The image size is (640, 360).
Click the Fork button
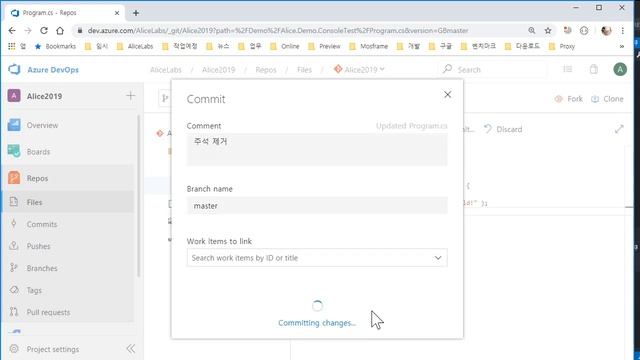[569, 99]
